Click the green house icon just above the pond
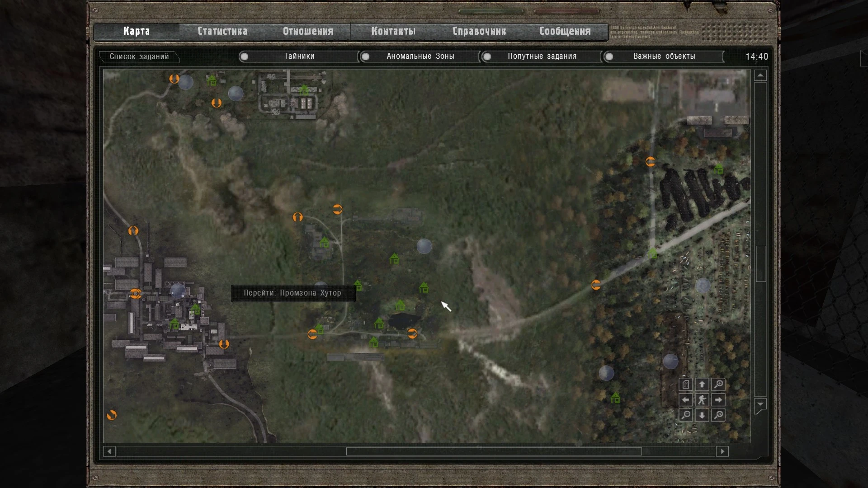Screen dimensions: 868x488 pyautogui.click(x=400, y=305)
